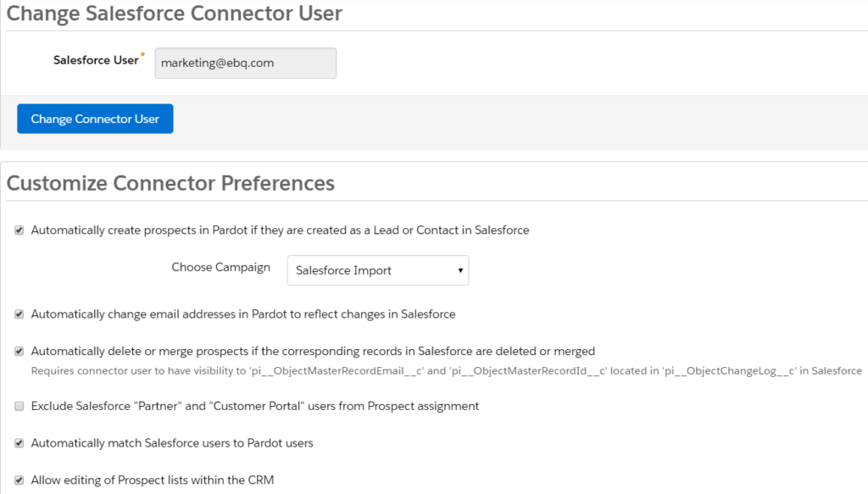Click the Customize Connector Preferences heading

coord(170,183)
